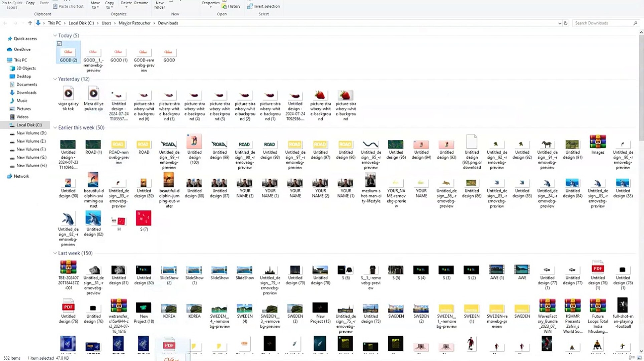Click Invert selection in ribbon
The width and height of the screenshot is (644, 361).
point(263,6)
